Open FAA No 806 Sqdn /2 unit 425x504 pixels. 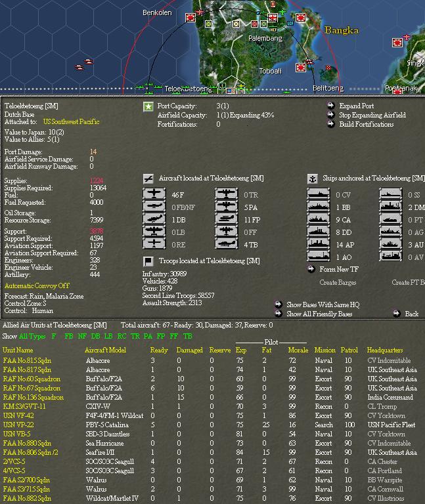pos(31,453)
